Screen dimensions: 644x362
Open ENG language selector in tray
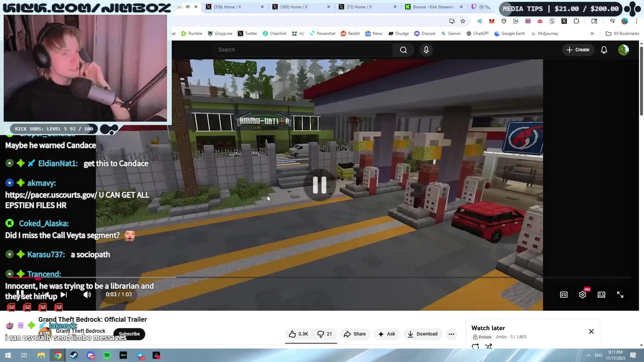tap(599, 355)
